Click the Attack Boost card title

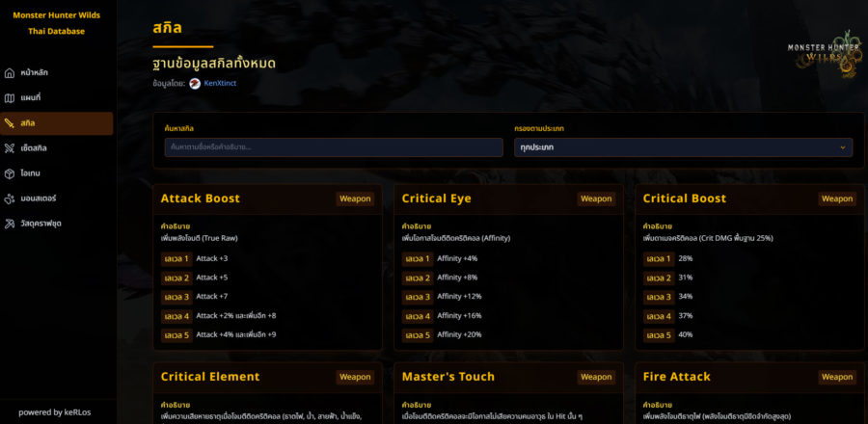pyautogui.click(x=201, y=199)
